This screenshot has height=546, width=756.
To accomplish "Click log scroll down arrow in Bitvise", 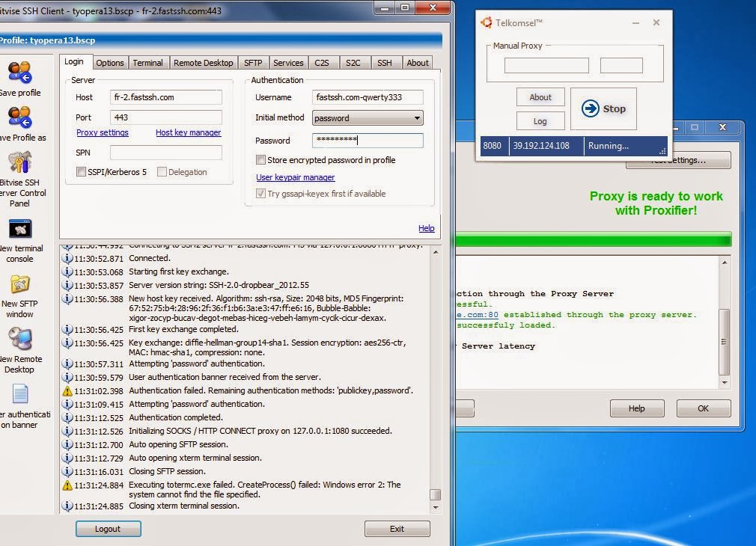I will [x=436, y=507].
